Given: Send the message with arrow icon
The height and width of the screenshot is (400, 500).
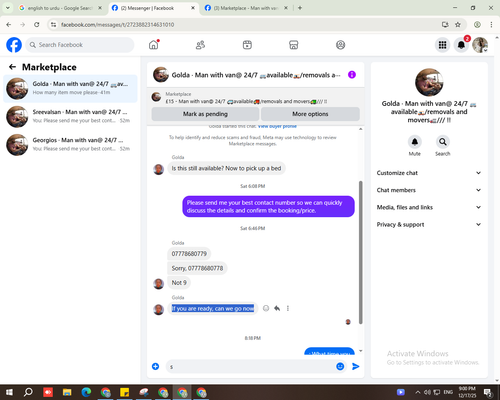Looking at the screenshot, I should pyautogui.click(x=356, y=366).
